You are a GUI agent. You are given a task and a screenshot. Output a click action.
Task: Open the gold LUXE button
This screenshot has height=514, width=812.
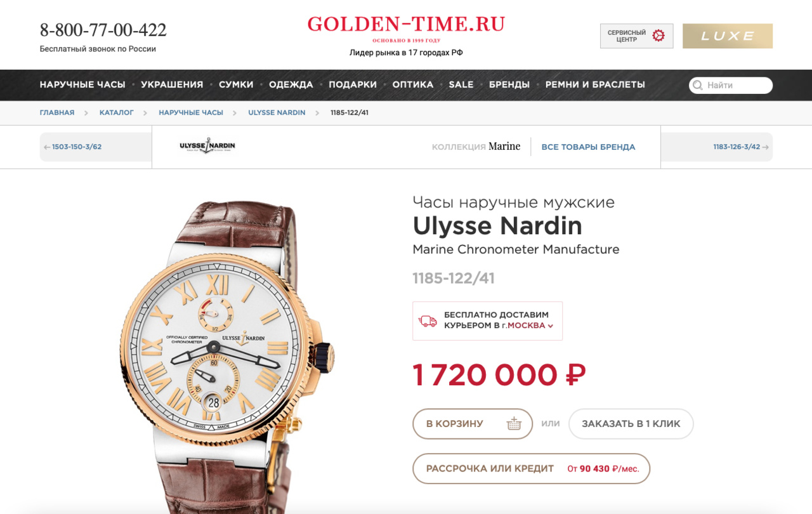pyautogui.click(x=728, y=36)
